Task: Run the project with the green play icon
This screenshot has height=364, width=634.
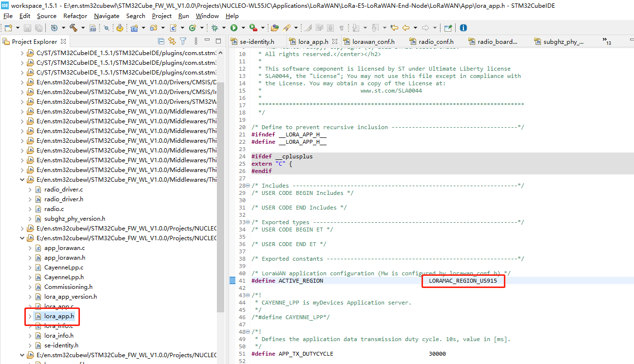Action: 234,28
